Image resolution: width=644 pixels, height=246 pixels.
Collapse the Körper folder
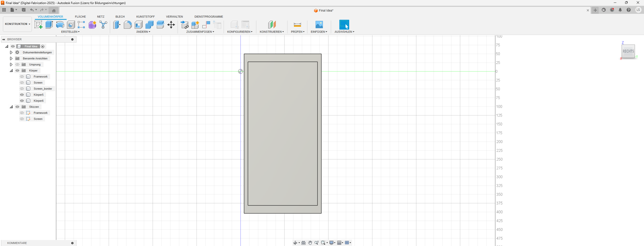pyautogui.click(x=11, y=71)
